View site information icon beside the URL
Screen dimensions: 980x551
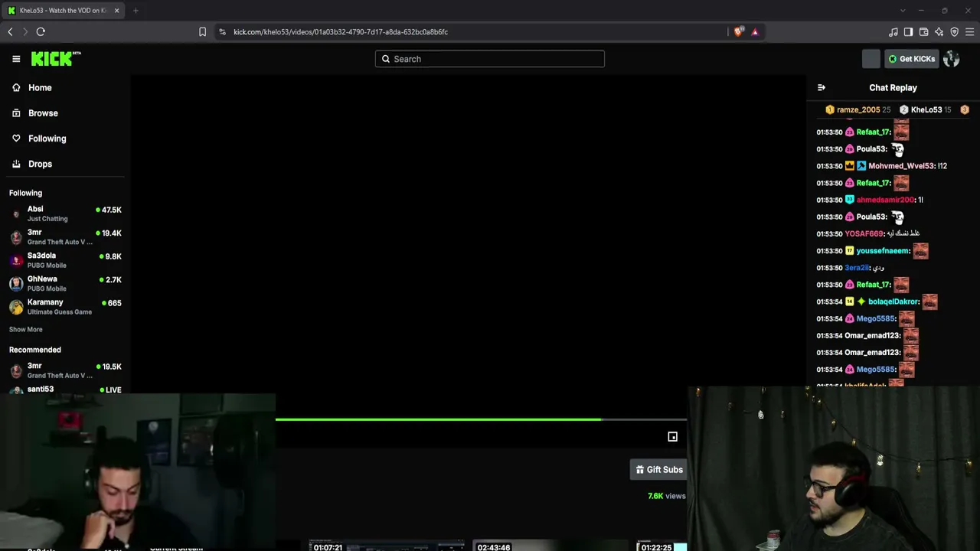click(222, 31)
